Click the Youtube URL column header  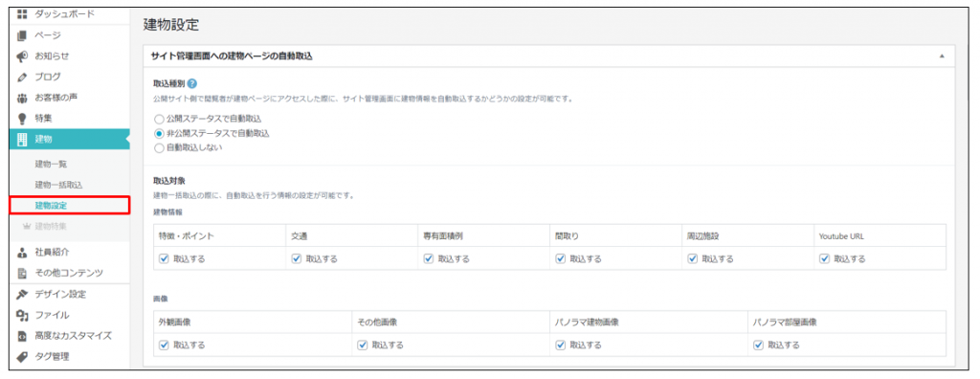842,236
